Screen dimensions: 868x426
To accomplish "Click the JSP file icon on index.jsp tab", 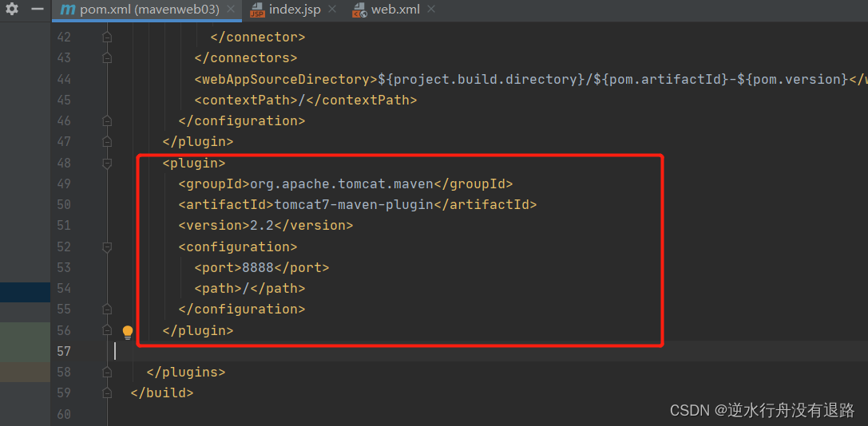I will pos(257,10).
